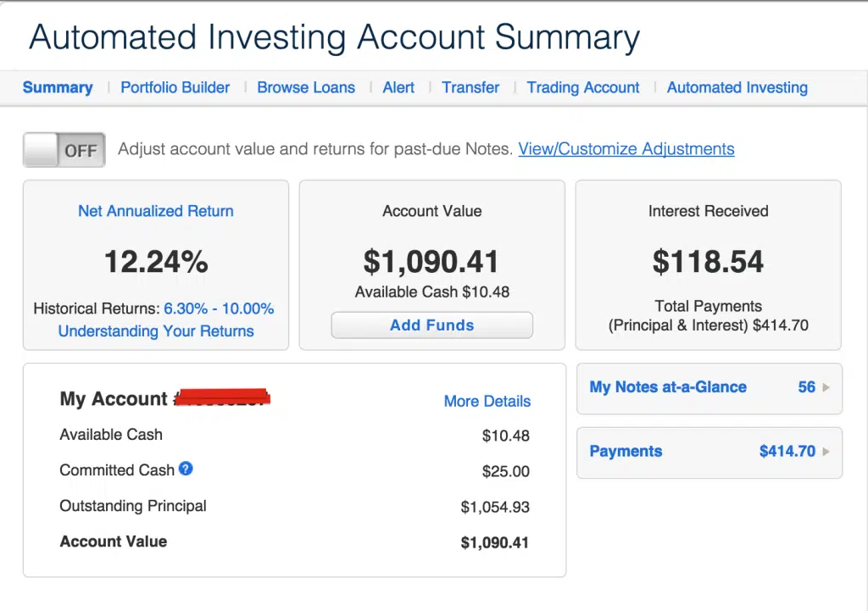Viewport: 868px width, 611px height.
Task: Click the Committed Cash help icon
Action: 186,469
